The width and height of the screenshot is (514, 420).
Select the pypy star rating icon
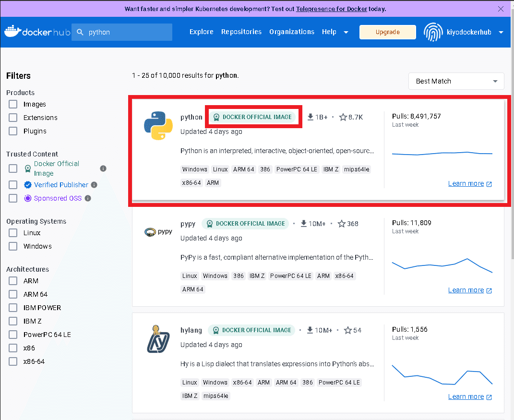[x=342, y=224]
